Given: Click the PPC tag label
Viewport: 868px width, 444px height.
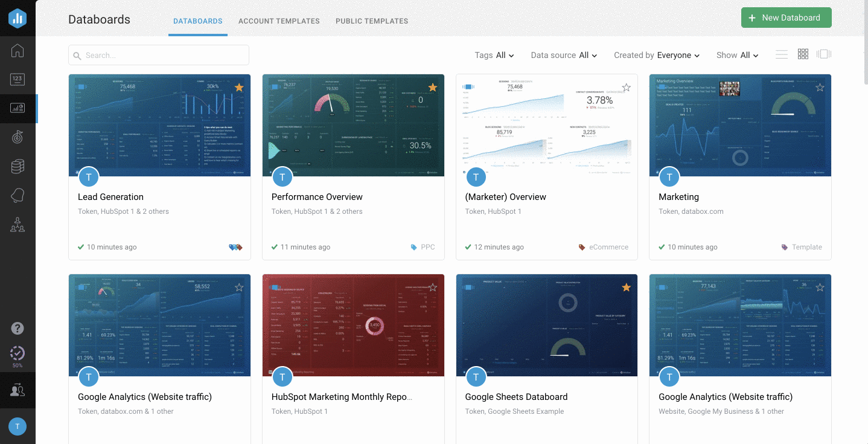Looking at the screenshot, I should click(x=428, y=247).
